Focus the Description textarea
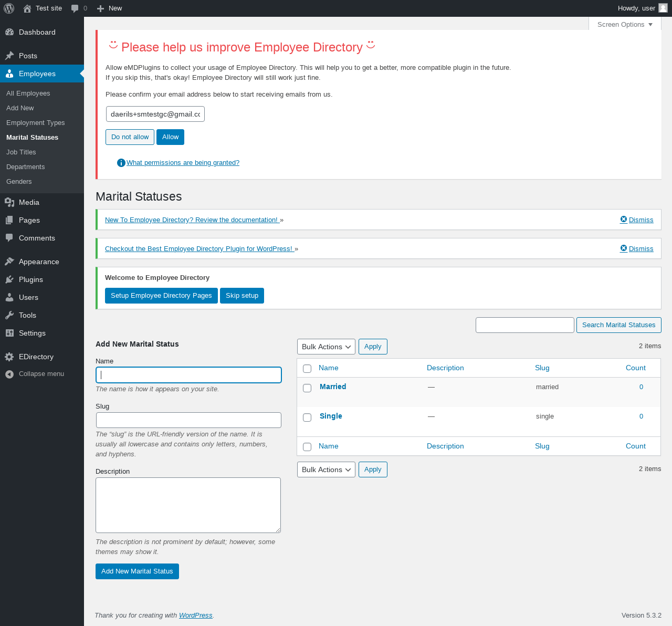The width and height of the screenshot is (672, 626). (188, 505)
